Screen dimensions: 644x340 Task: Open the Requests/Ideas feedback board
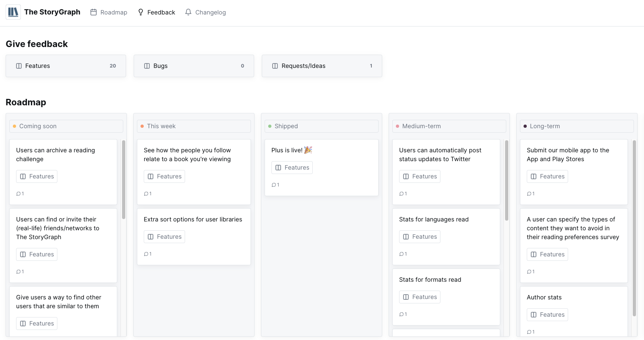322,66
